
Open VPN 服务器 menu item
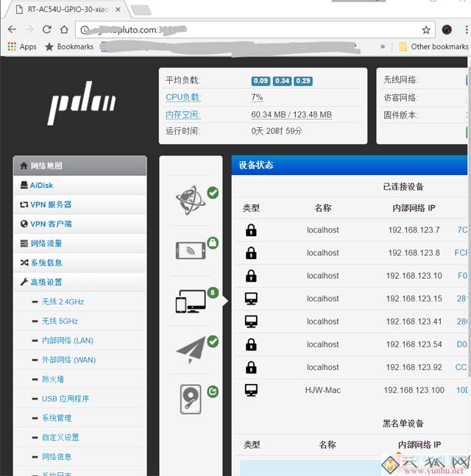80,205
